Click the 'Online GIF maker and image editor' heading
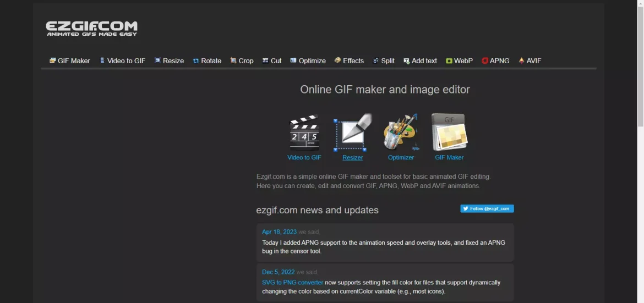The width and height of the screenshot is (644, 303). (x=385, y=90)
